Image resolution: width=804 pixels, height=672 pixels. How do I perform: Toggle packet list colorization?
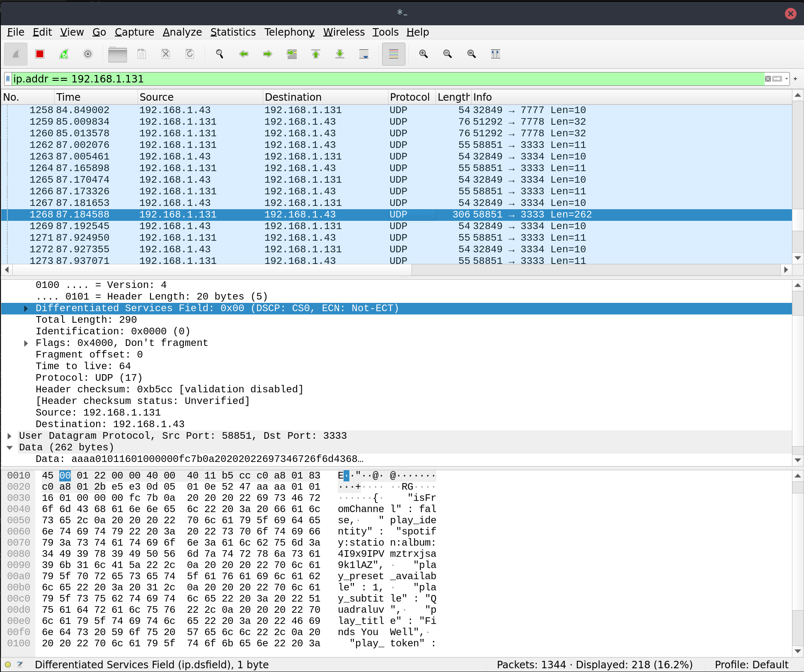[394, 54]
